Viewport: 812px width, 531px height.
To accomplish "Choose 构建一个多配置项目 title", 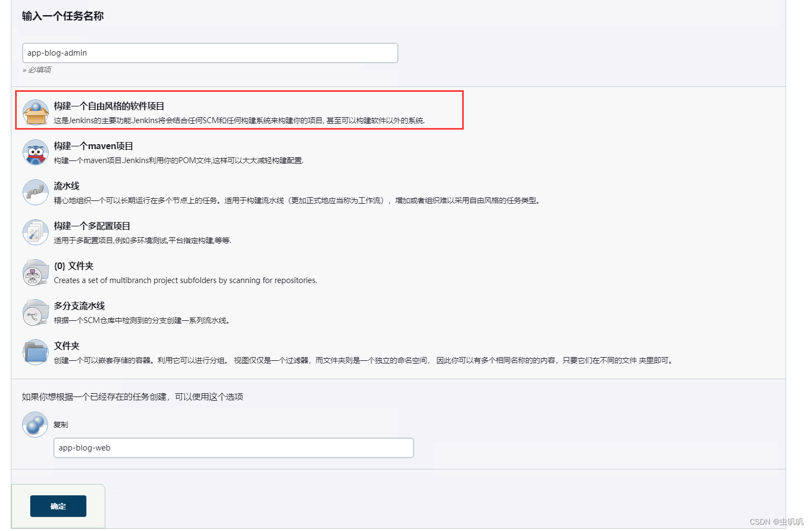I will tap(92, 226).
